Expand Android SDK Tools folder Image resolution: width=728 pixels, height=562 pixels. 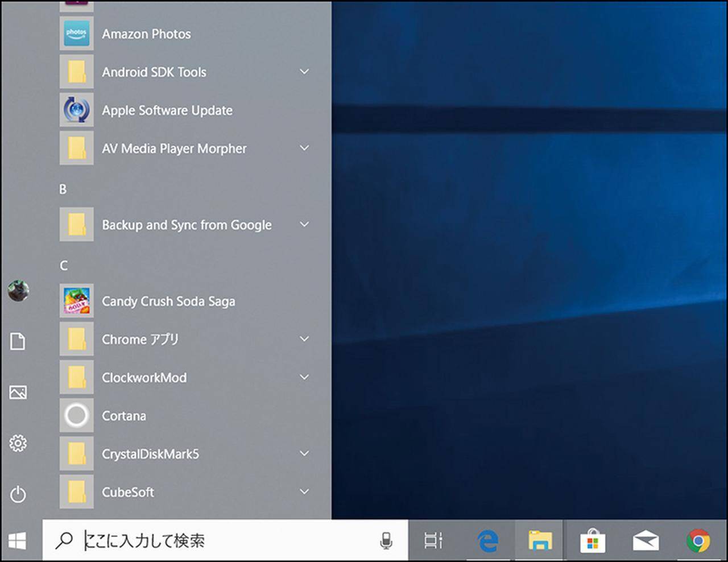tap(304, 72)
